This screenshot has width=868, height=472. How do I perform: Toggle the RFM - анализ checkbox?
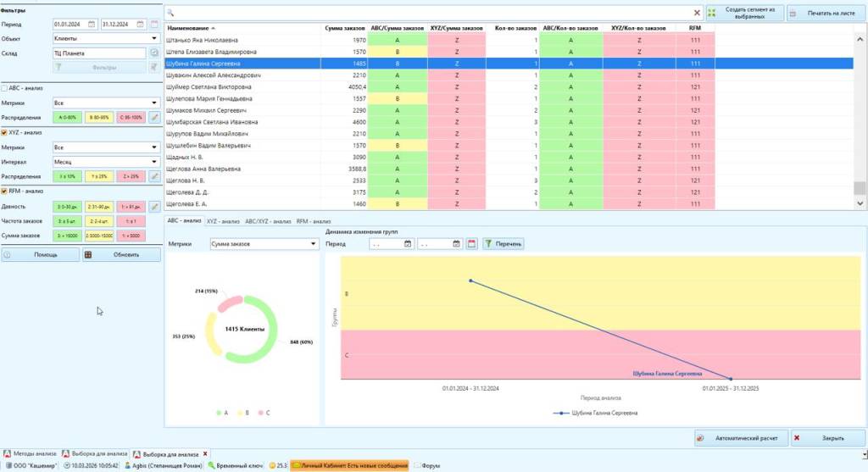5,191
